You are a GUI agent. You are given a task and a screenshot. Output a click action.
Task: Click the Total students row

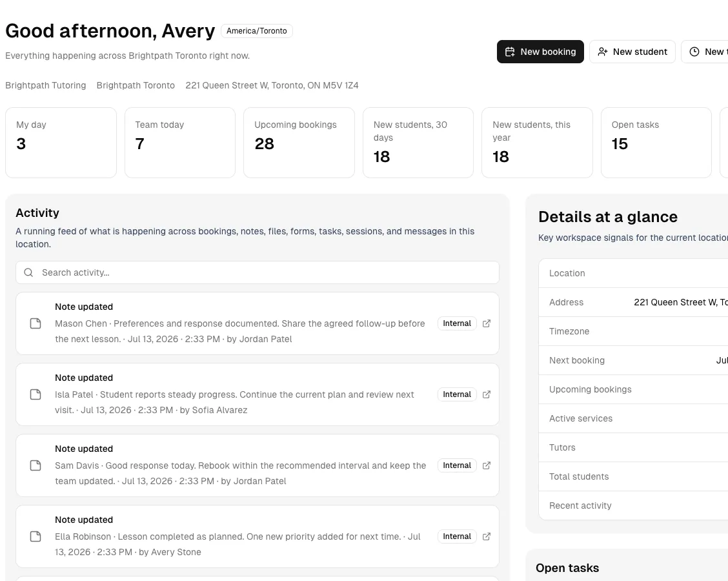[x=633, y=476]
